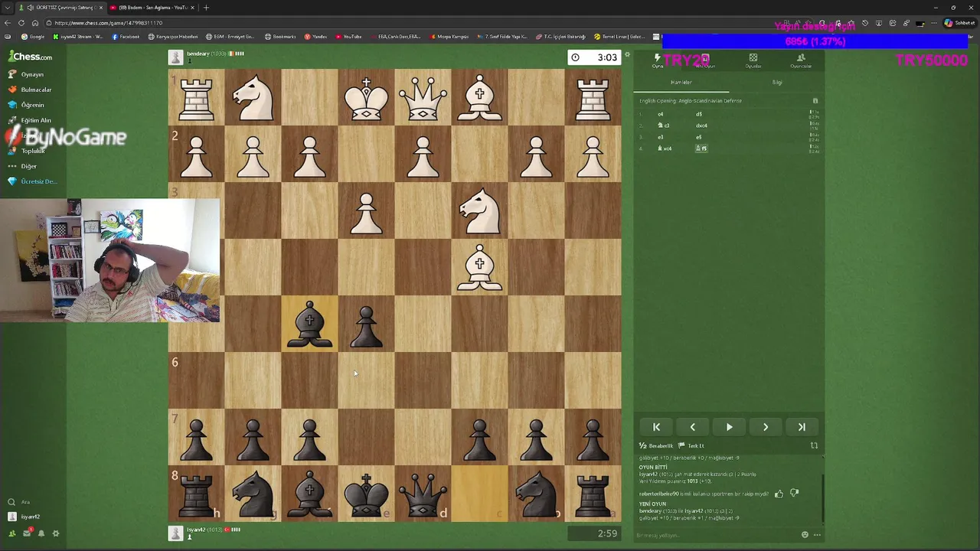Click opponent bendeary's avatar above board
This screenshot has width=980, height=551.
tap(175, 57)
